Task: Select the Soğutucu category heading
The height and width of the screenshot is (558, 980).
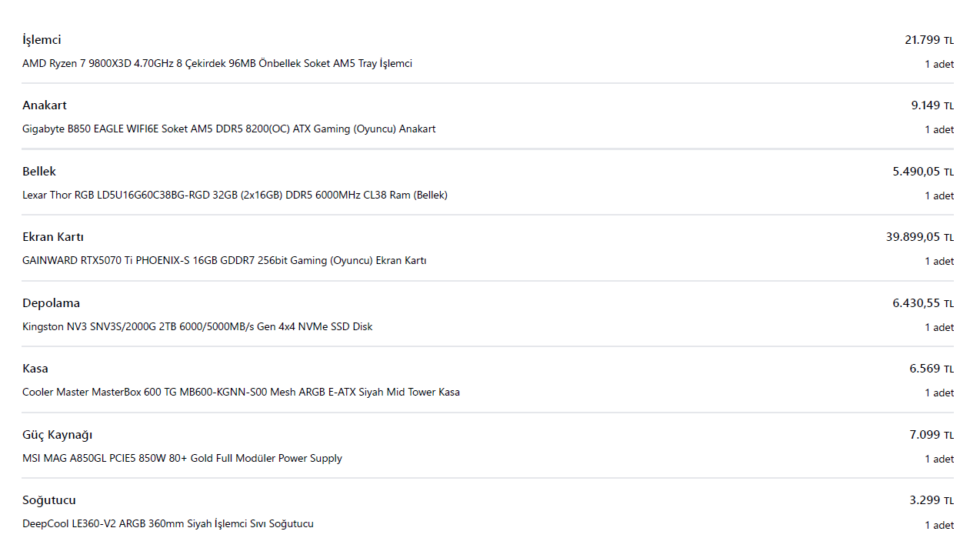Action: [x=49, y=500]
